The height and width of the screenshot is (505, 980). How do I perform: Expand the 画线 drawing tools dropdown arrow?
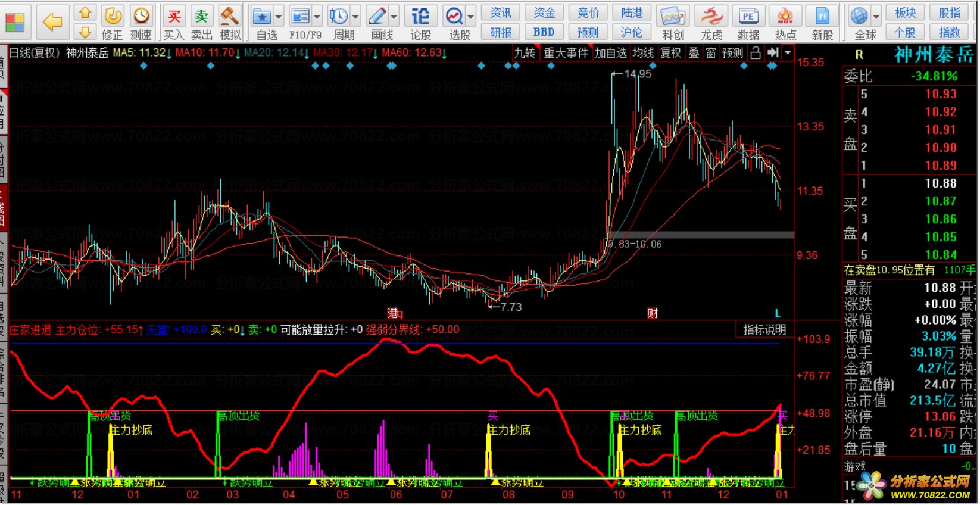pyautogui.click(x=394, y=17)
